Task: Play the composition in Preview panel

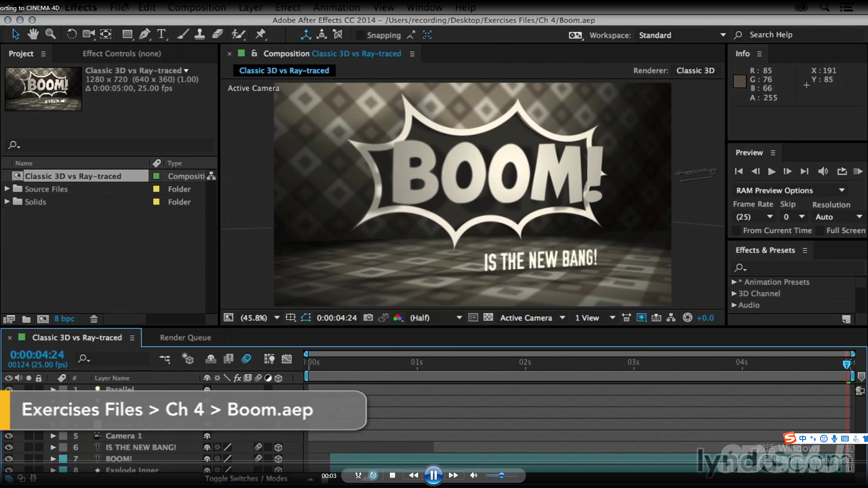Action: pos(772,171)
